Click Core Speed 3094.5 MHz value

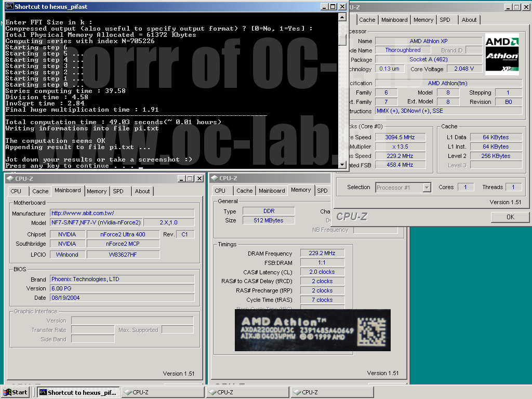[x=400, y=137]
